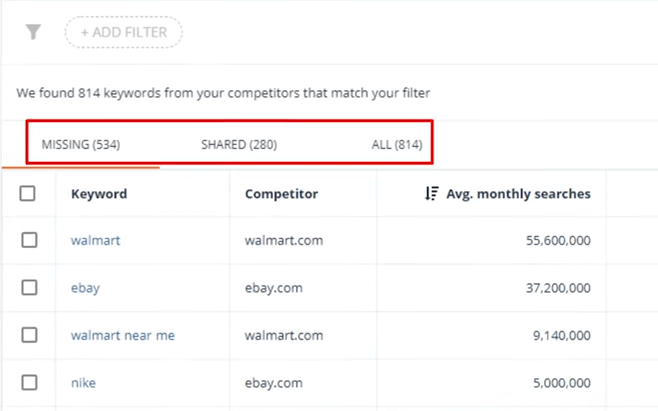
Task: Switch to the MISSING (534) tab
Action: coord(81,144)
